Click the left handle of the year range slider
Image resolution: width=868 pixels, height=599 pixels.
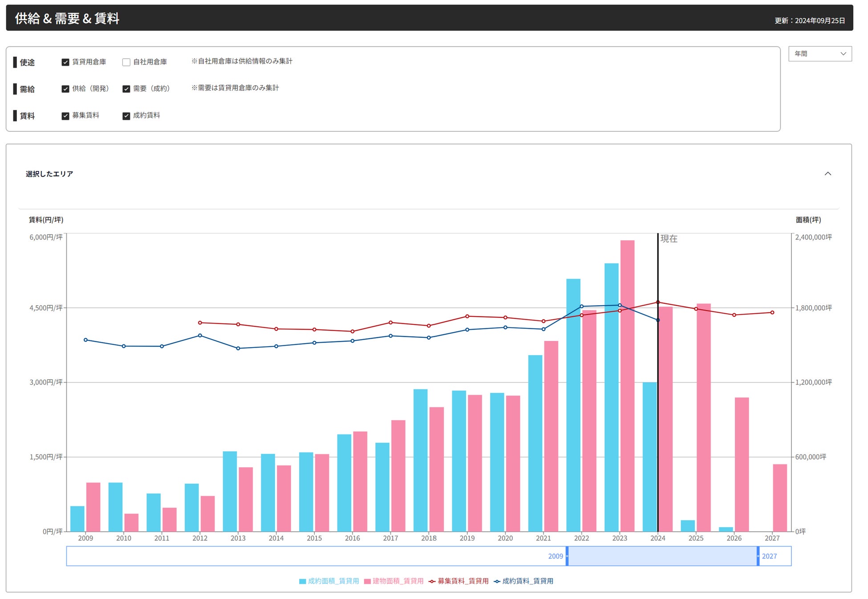point(567,556)
